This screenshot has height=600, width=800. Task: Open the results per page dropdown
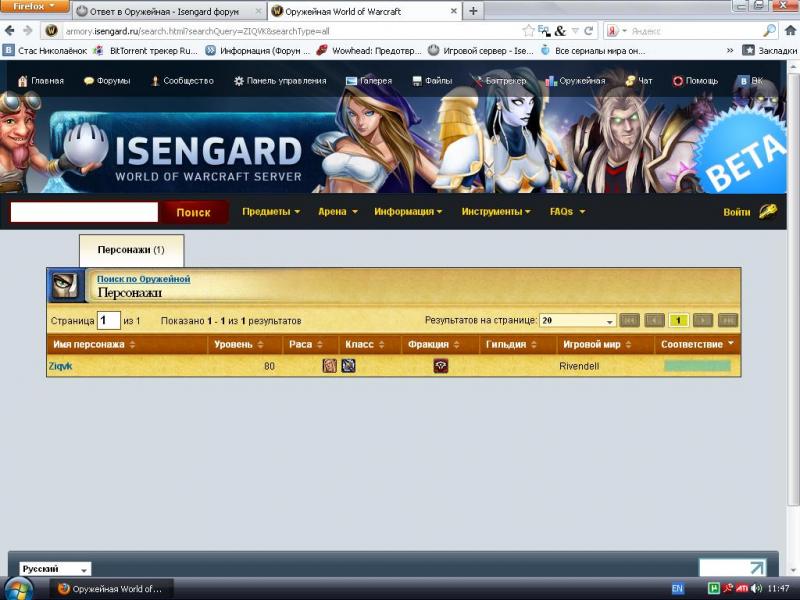pyautogui.click(x=578, y=320)
